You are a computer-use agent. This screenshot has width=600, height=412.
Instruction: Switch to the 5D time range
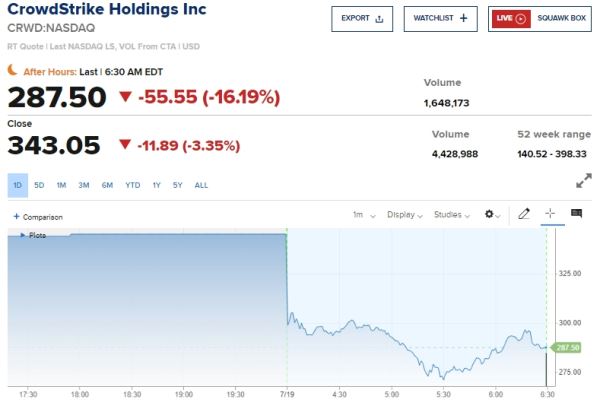39,185
